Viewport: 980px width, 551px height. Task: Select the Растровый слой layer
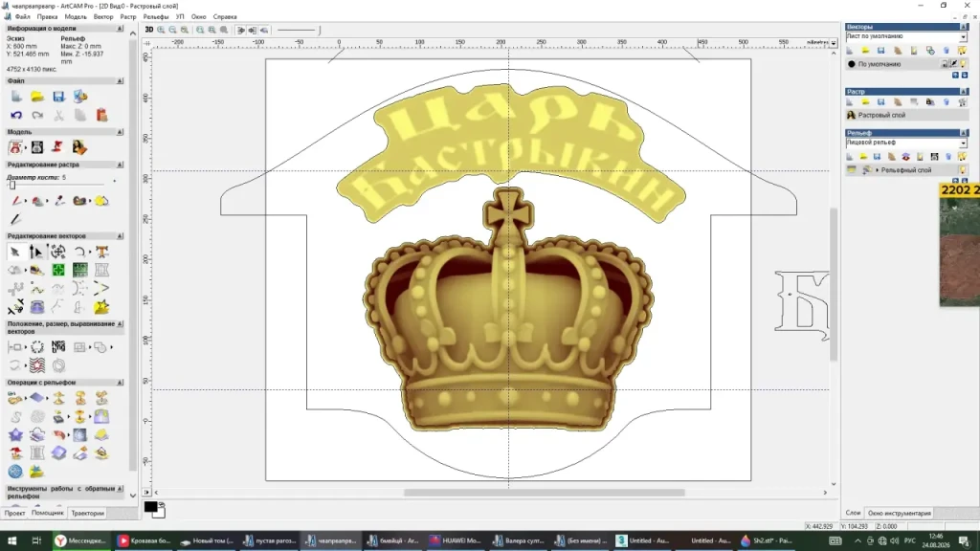[x=905, y=115]
